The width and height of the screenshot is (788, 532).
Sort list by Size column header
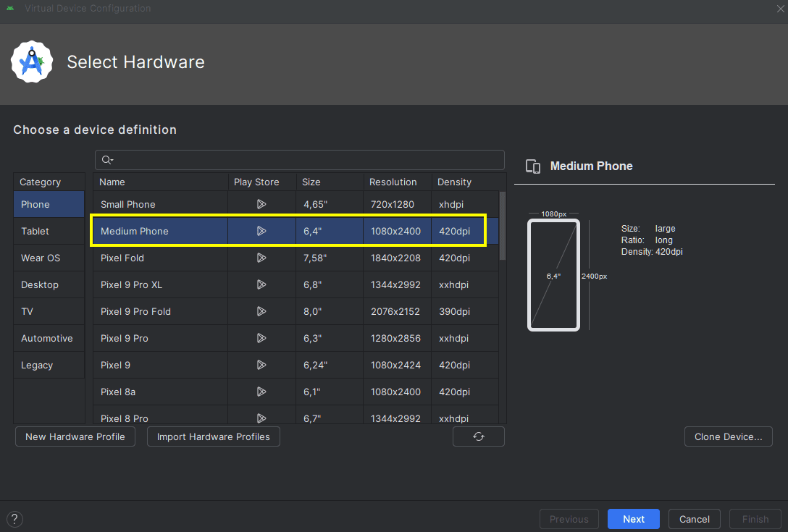[x=311, y=182]
